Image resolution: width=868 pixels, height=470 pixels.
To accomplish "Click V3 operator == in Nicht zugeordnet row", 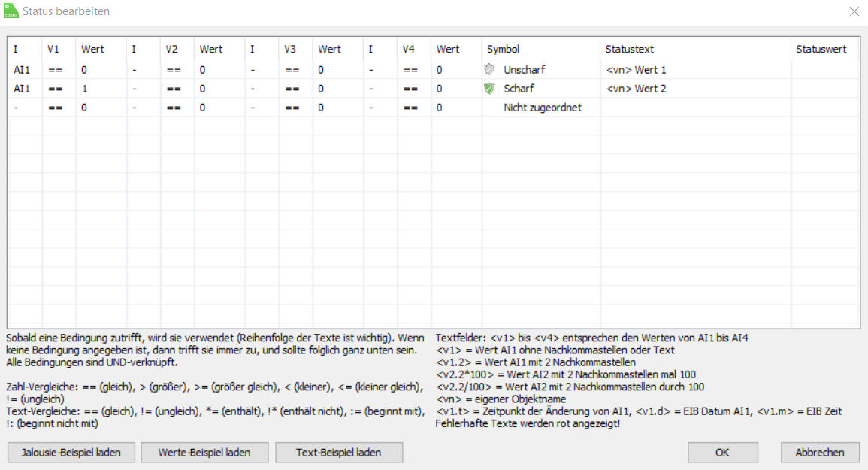I will tap(295, 108).
